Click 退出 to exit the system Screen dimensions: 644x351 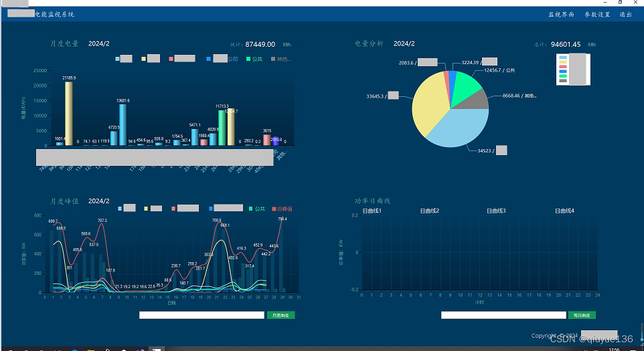[x=626, y=14]
